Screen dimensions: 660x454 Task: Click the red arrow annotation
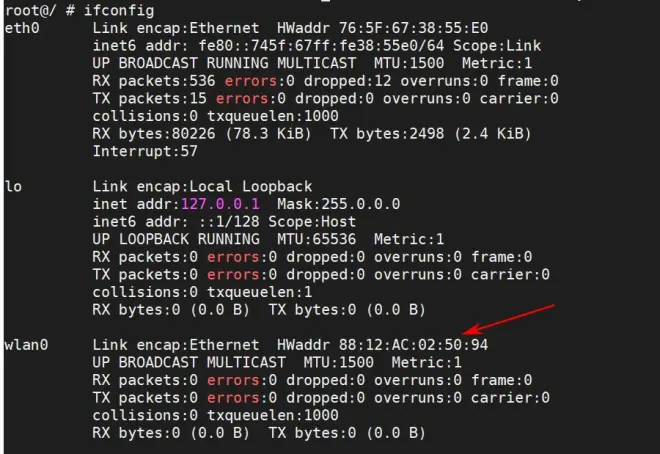[508, 320]
